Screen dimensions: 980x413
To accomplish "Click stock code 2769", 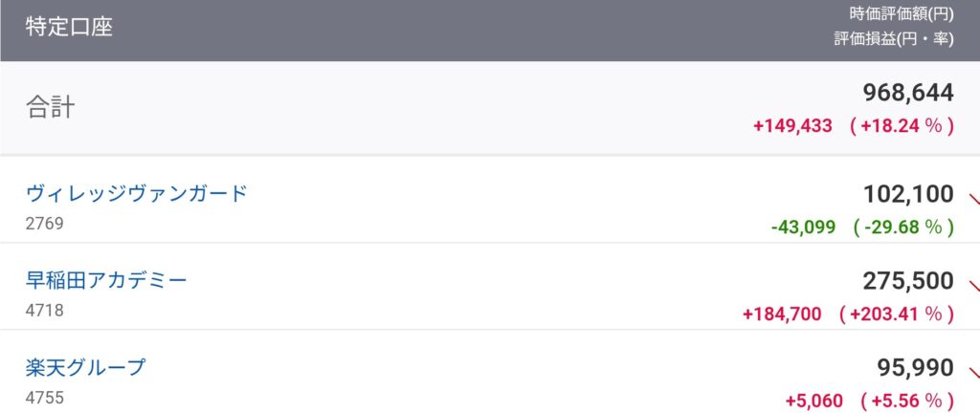I will 44,223.
